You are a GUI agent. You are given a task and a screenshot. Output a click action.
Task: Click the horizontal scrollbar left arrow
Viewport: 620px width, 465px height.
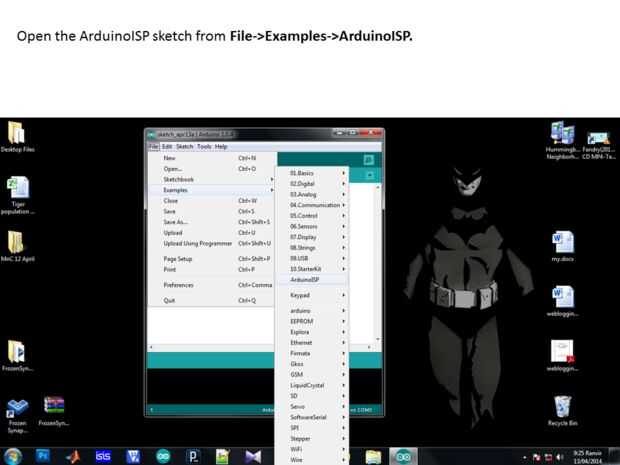tap(151, 347)
